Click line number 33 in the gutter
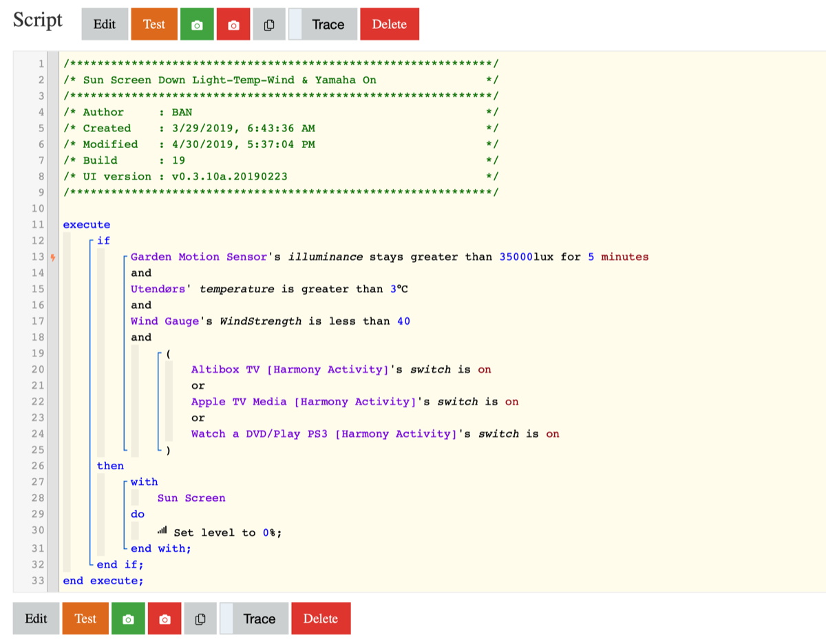The height and width of the screenshot is (644, 826). coord(38,581)
